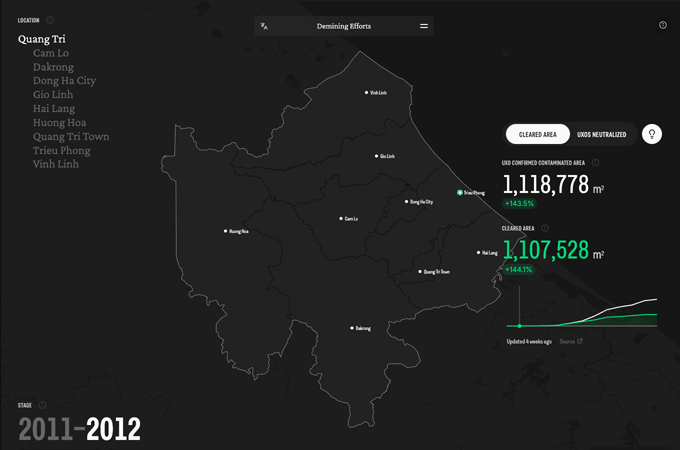Viewport: 680px width, 450px height.
Task: Click the green timeline marker on chart
Action: point(519,326)
